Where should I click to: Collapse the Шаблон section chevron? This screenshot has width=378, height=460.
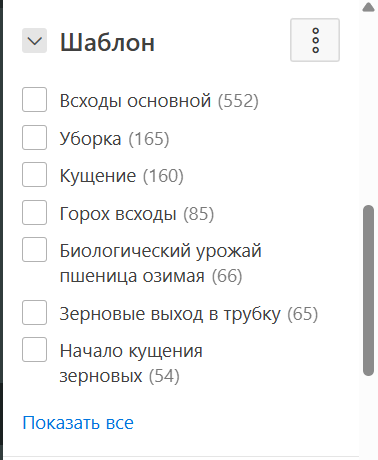coord(34,41)
